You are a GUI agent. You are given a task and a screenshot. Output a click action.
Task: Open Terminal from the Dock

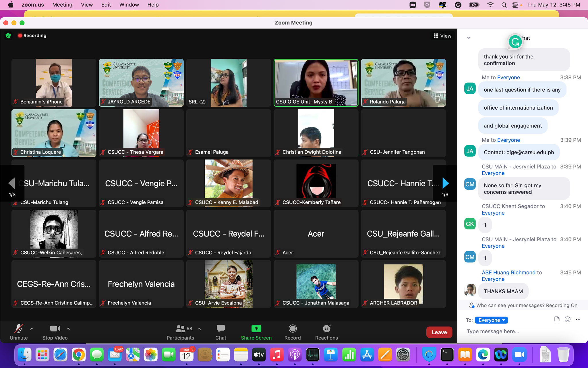click(x=447, y=355)
